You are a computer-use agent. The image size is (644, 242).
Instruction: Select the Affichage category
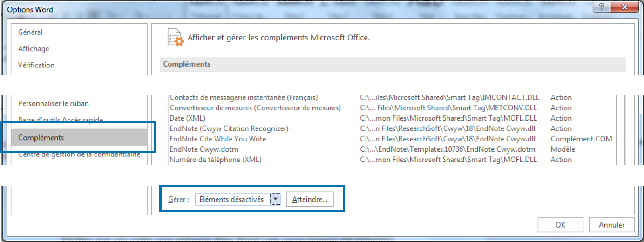[34, 48]
